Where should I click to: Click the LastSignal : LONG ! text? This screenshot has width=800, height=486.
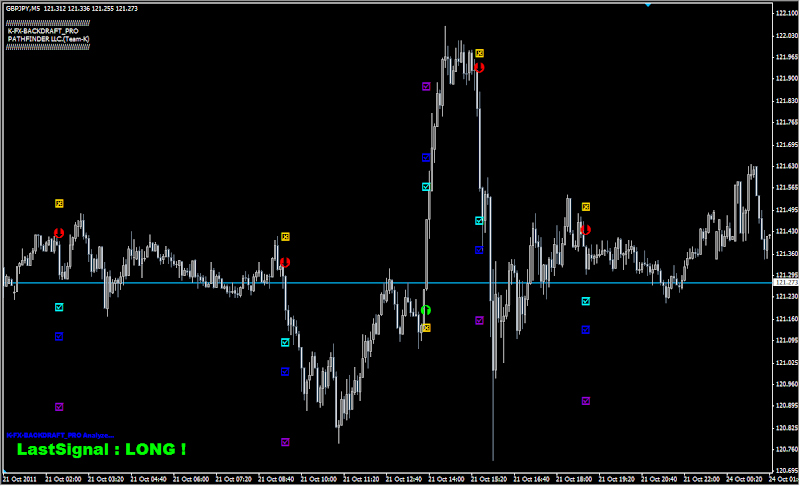[x=102, y=449]
